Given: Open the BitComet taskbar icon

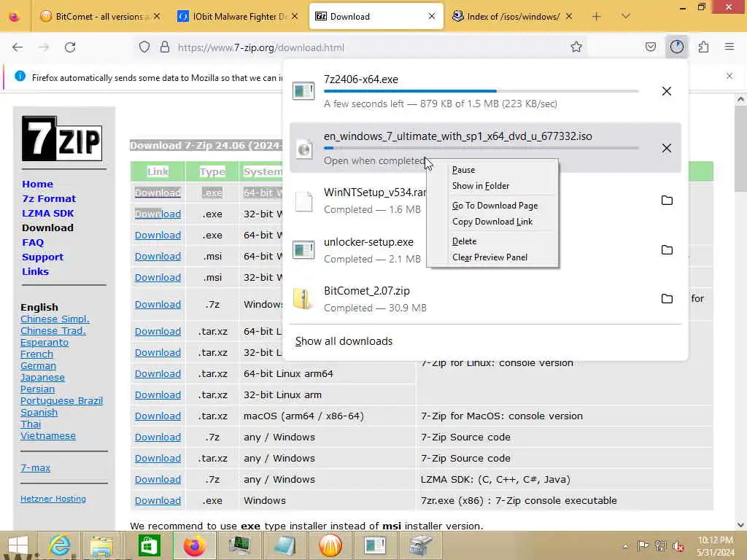Looking at the screenshot, I should 330,545.
